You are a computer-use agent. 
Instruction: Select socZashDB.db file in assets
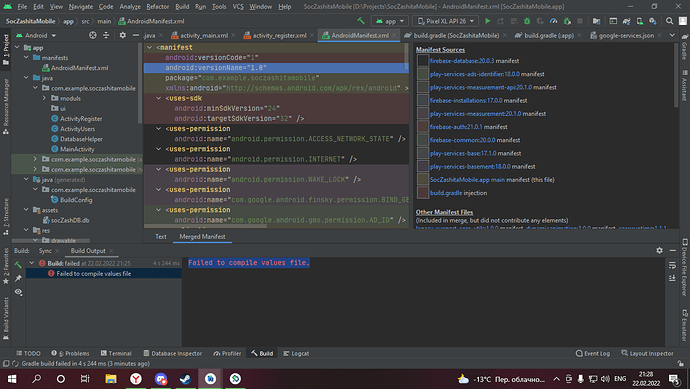click(66, 220)
